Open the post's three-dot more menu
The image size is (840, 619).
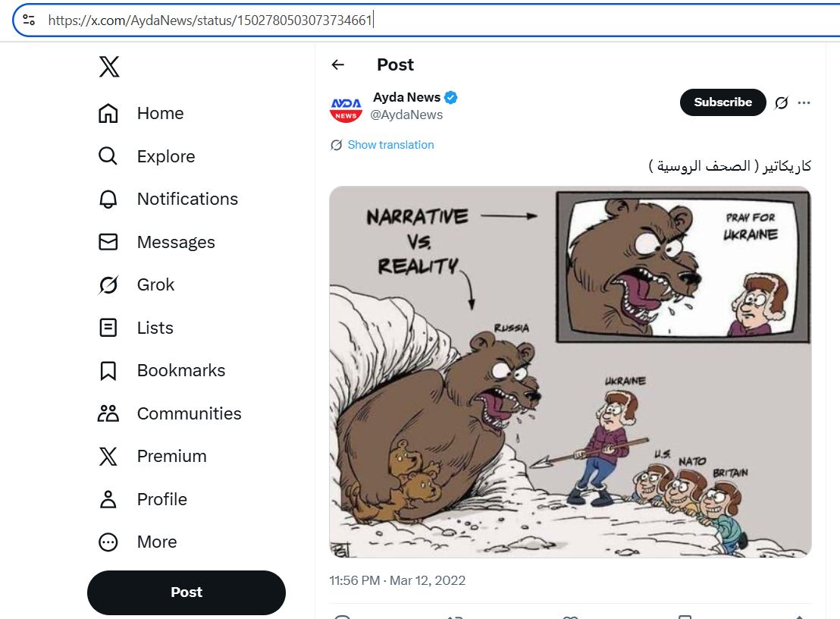pos(804,102)
